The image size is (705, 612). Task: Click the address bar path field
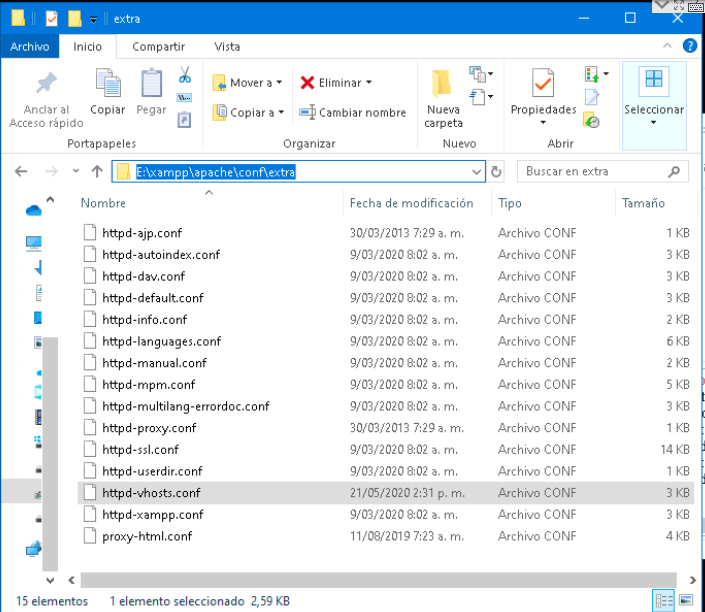click(299, 172)
